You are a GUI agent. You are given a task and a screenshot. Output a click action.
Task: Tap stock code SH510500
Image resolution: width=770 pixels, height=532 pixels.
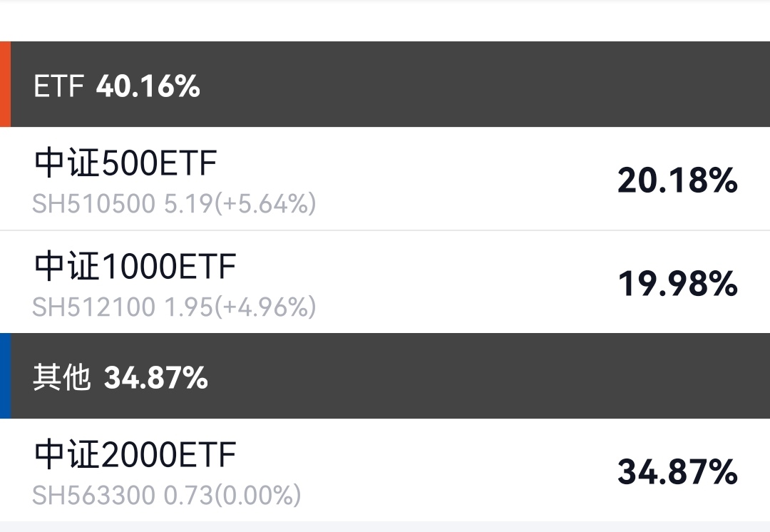[x=93, y=205]
